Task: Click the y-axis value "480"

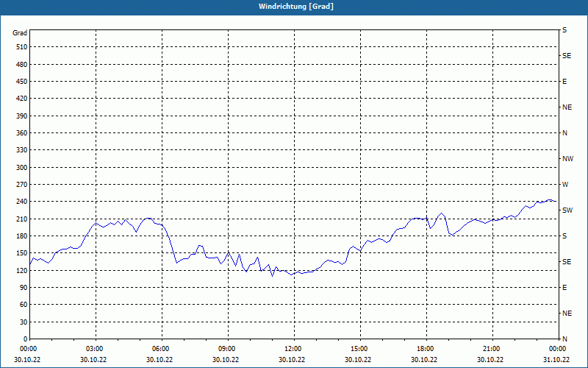Action: [22, 65]
